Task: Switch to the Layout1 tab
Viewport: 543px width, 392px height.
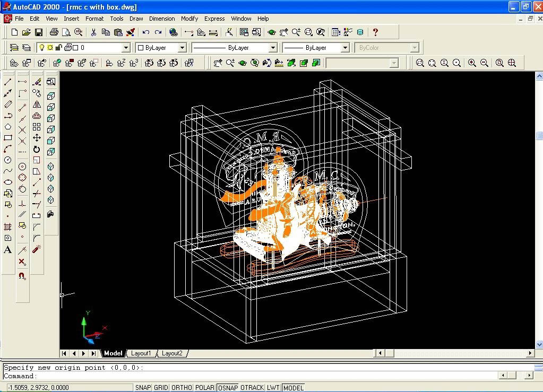Action: [141, 353]
